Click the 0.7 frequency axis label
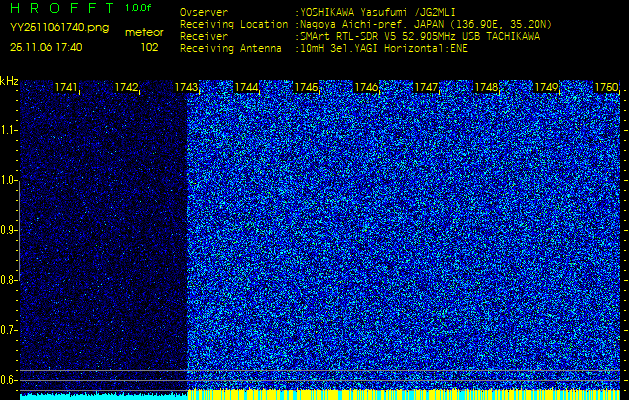The height and width of the screenshot is (400, 629). (8, 330)
